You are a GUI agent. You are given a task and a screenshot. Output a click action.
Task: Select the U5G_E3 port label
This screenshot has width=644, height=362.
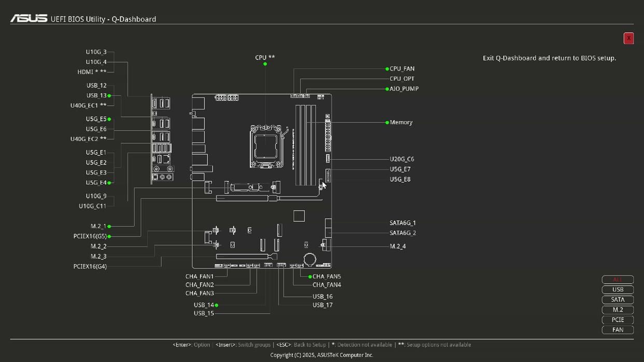[x=96, y=172]
